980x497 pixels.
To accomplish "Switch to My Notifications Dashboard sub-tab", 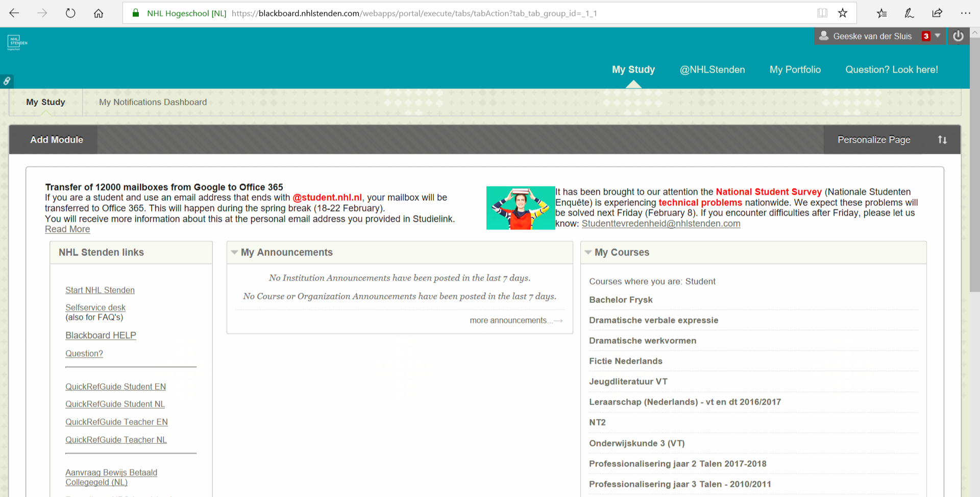I will point(153,102).
